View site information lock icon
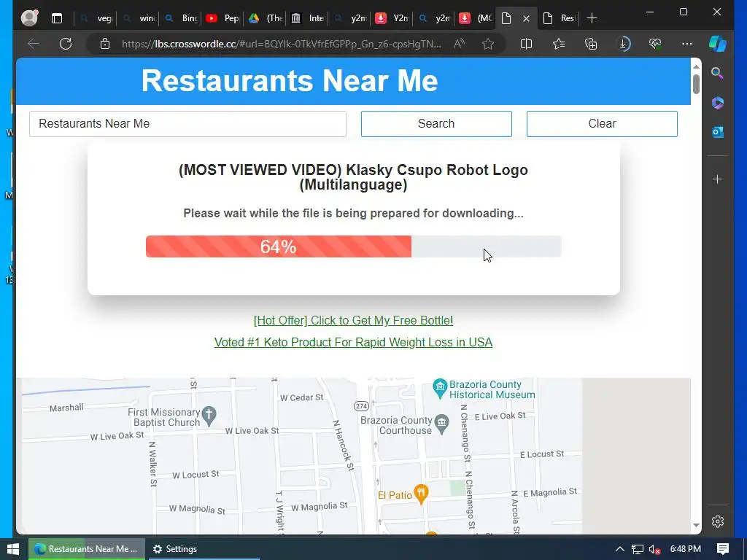747x560 pixels. [105, 44]
